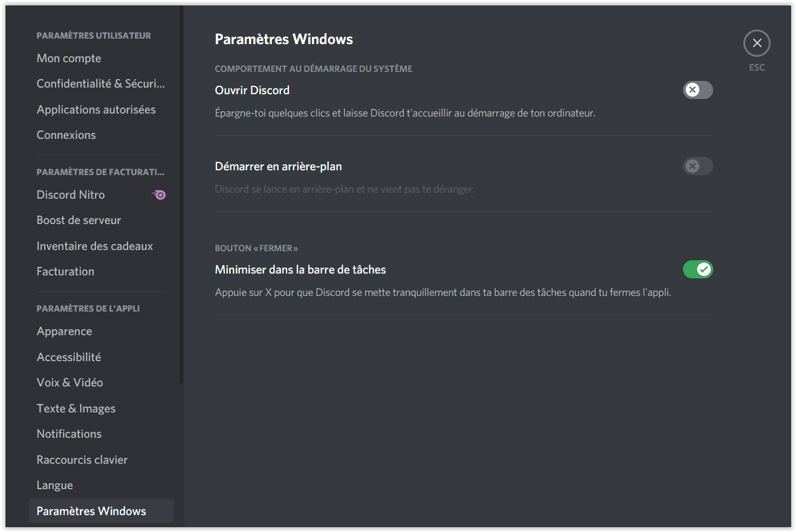The image size is (796, 532).
Task: Open Confidentialité & Sécurité section
Action: click(102, 84)
